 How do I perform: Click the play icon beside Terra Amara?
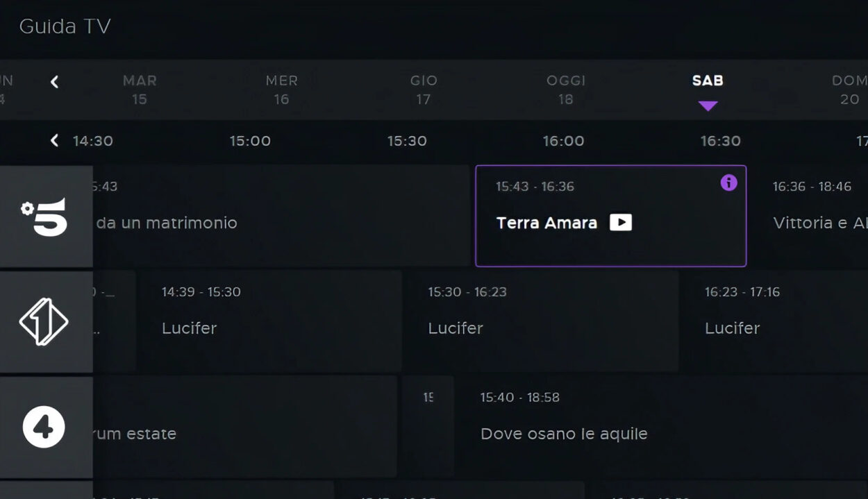click(621, 222)
